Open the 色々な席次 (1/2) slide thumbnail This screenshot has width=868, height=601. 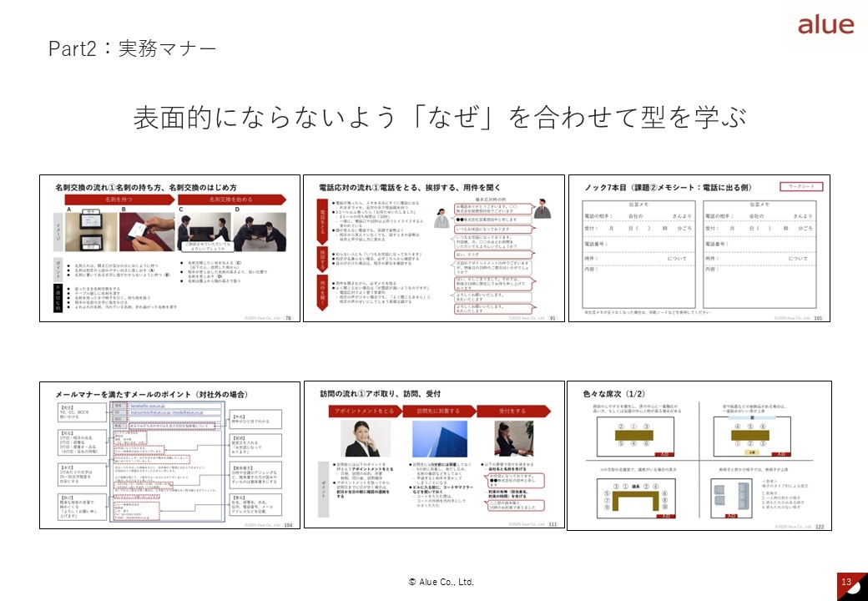pyautogui.click(x=699, y=456)
